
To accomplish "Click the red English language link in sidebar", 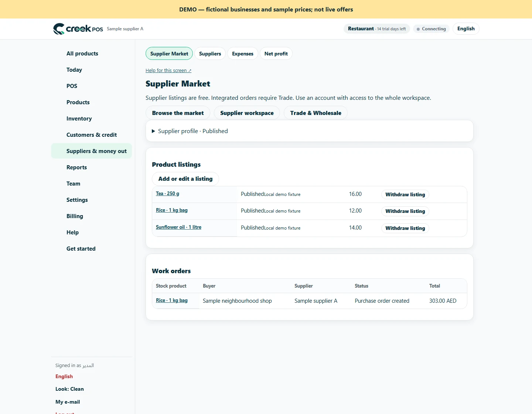I will (64, 376).
